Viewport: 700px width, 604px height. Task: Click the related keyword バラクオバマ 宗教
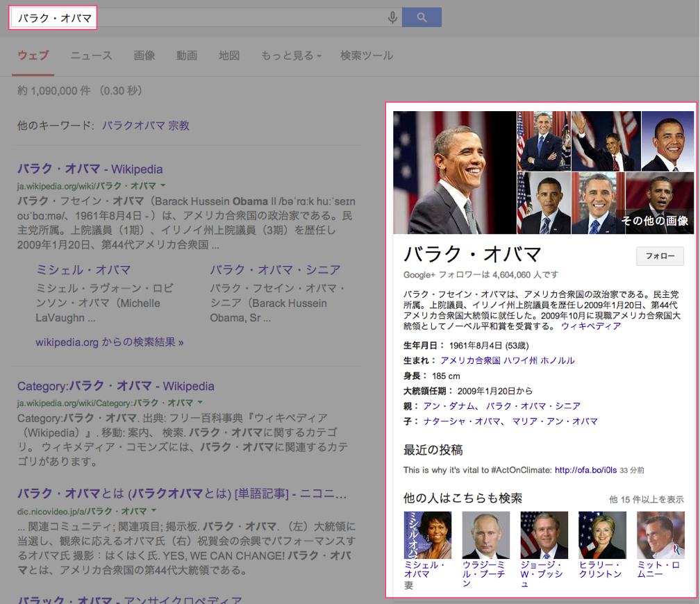point(146,126)
